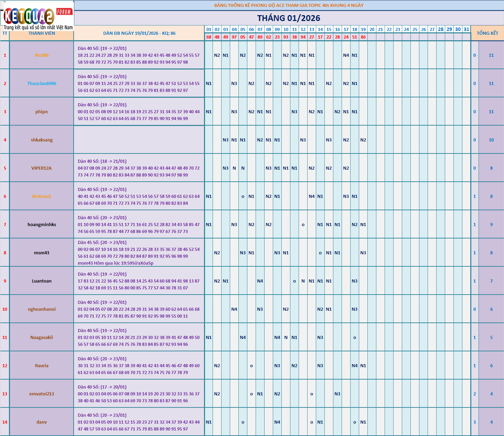This screenshot has width=504, height=436.
Task: Click member name 'Rauria'
Action: (42, 366)
